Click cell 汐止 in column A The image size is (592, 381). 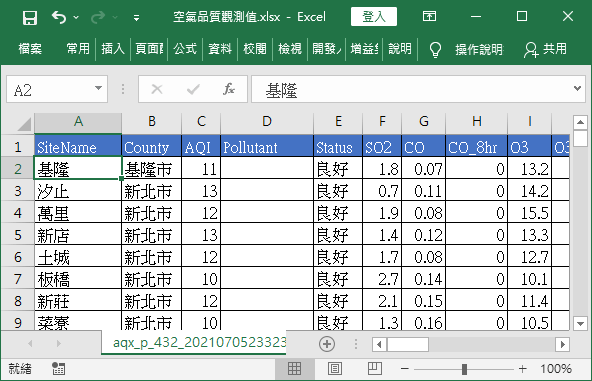78,191
